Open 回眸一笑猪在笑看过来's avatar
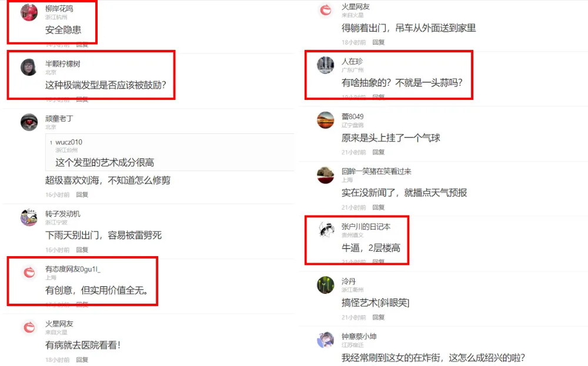This screenshot has height=366, width=588. click(x=326, y=175)
